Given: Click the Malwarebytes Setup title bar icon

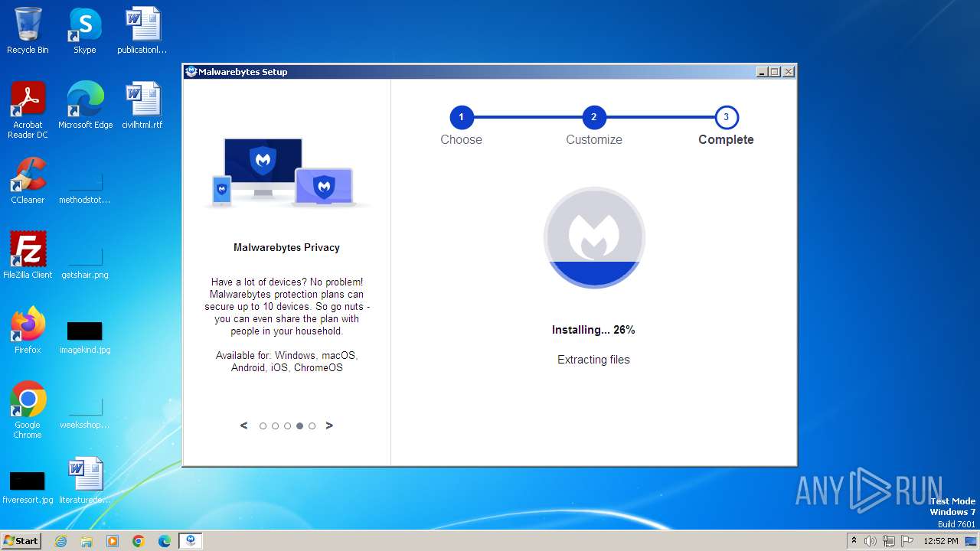Looking at the screenshot, I should pyautogui.click(x=191, y=72).
